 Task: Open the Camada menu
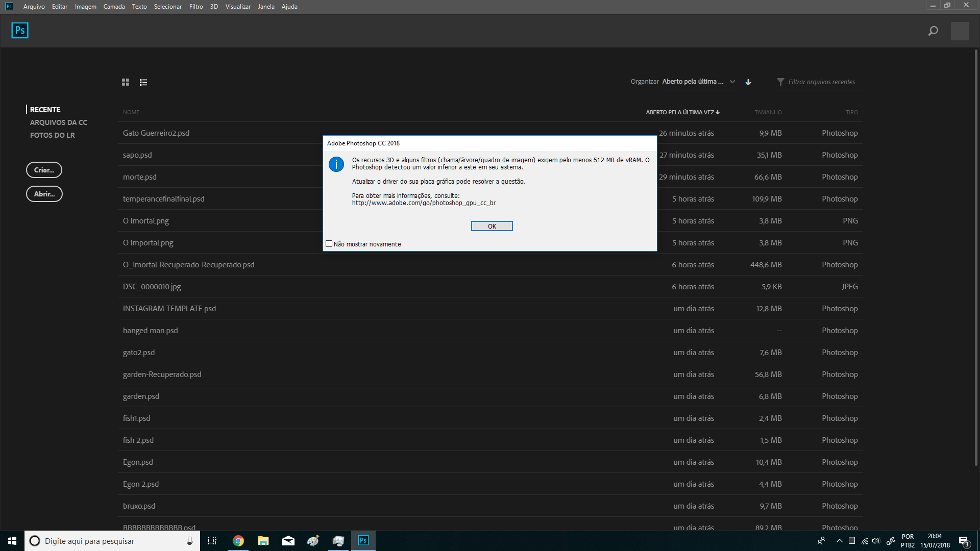tap(114, 7)
